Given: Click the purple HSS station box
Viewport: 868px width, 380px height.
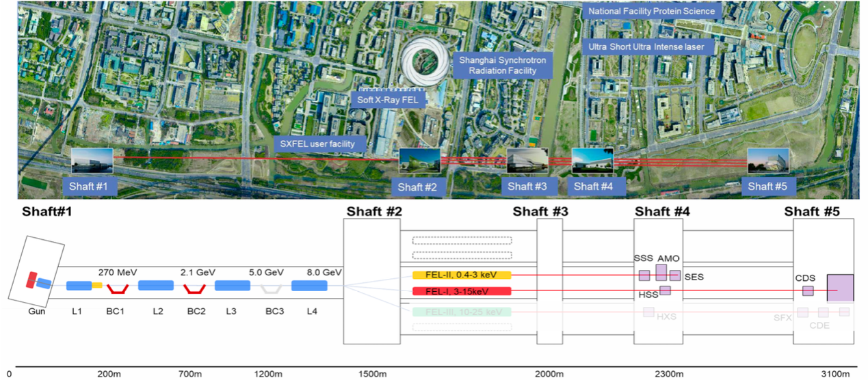Looking at the screenshot, I should coord(665,290).
